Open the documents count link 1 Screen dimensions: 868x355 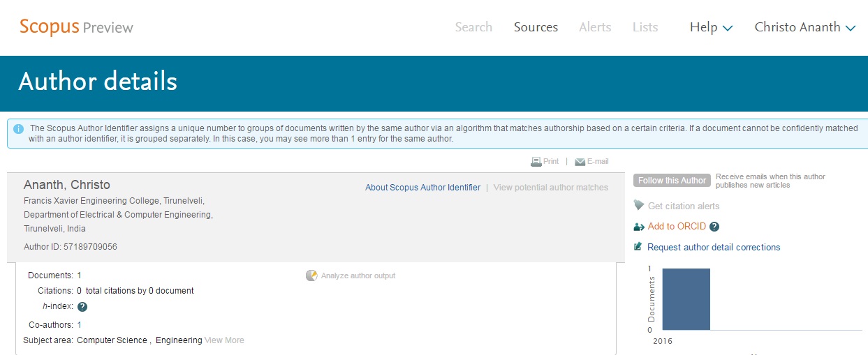click(79, 275)
